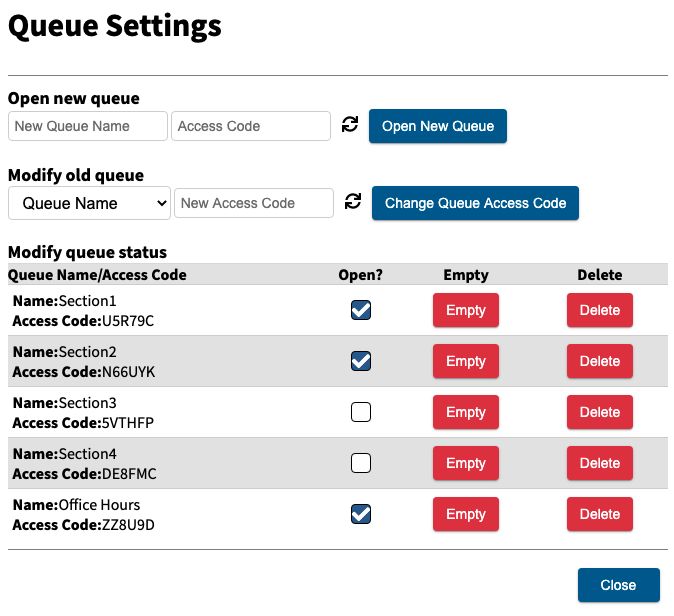Select access code text ZZ8U9D
This screenshot has height=616, width=674.
pyautogui.click(x=128, y=525)
